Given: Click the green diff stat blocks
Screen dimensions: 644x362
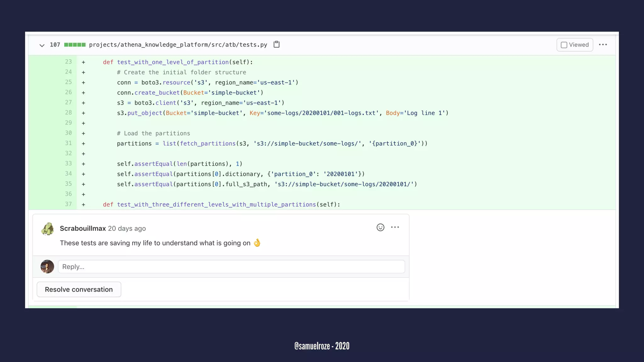Looking at the screenshot, I should 75,45.
